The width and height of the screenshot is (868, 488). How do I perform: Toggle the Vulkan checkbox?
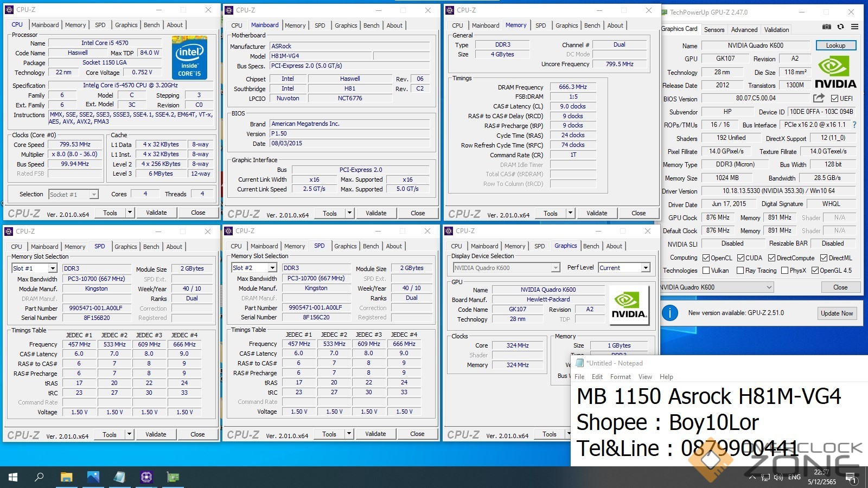[x=706, y=271]
